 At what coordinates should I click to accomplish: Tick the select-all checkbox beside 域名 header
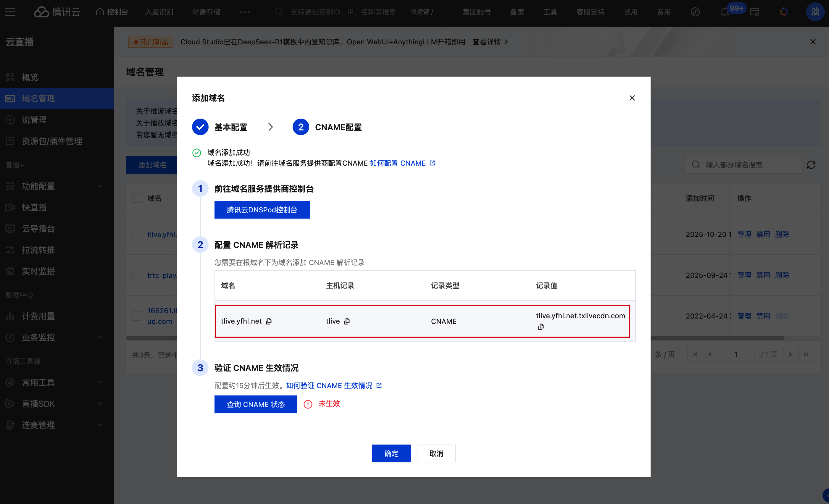(x=137, y=198)
